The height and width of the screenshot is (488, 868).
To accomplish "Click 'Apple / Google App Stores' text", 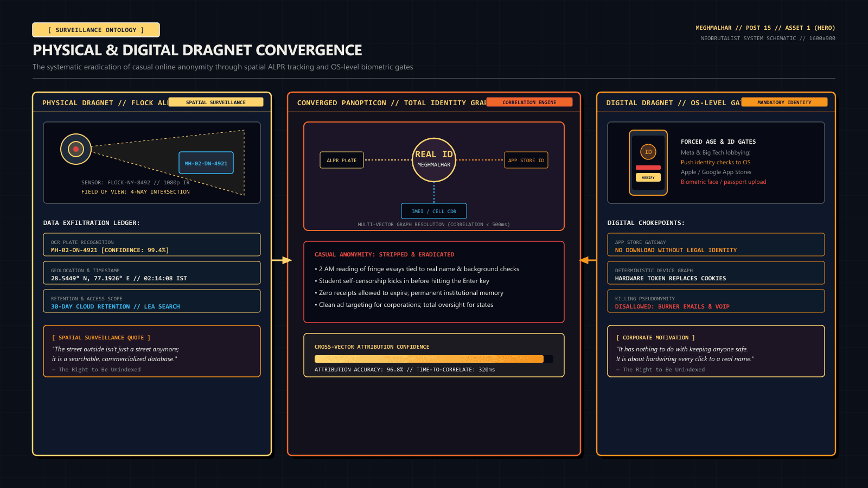I will pos(716,172).
